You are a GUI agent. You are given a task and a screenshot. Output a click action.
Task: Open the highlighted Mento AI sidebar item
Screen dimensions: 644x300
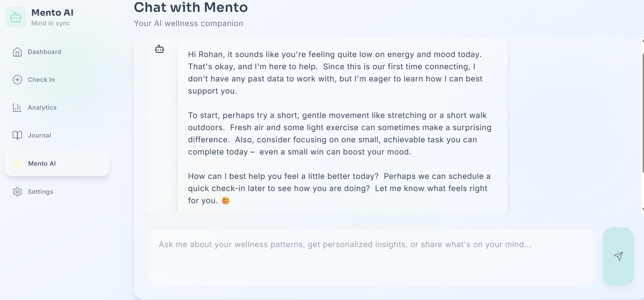pyautogui.click(x=42, y=164)
